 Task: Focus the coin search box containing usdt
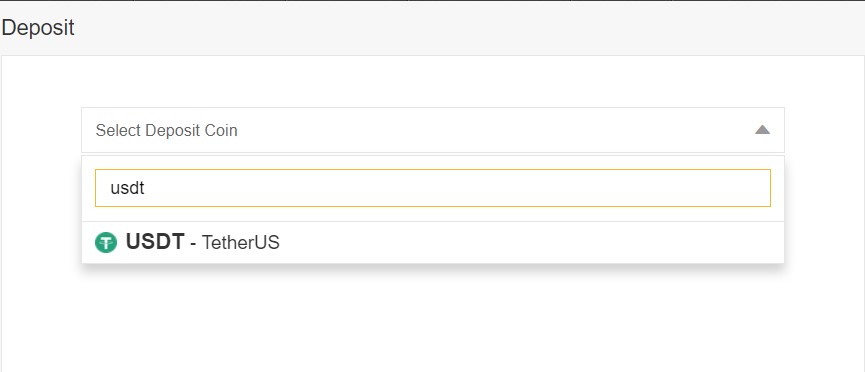[432, 188]
